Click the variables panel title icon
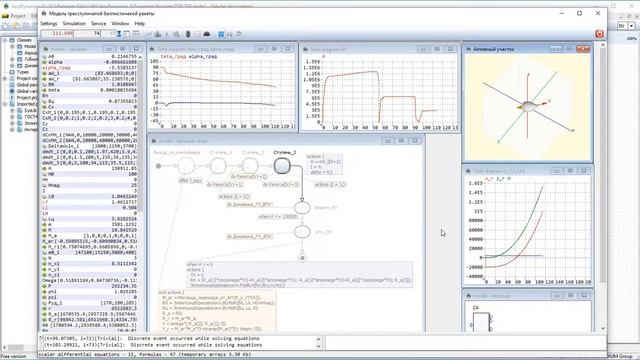Viewport: 640px width, 360px height. (46, 49)
